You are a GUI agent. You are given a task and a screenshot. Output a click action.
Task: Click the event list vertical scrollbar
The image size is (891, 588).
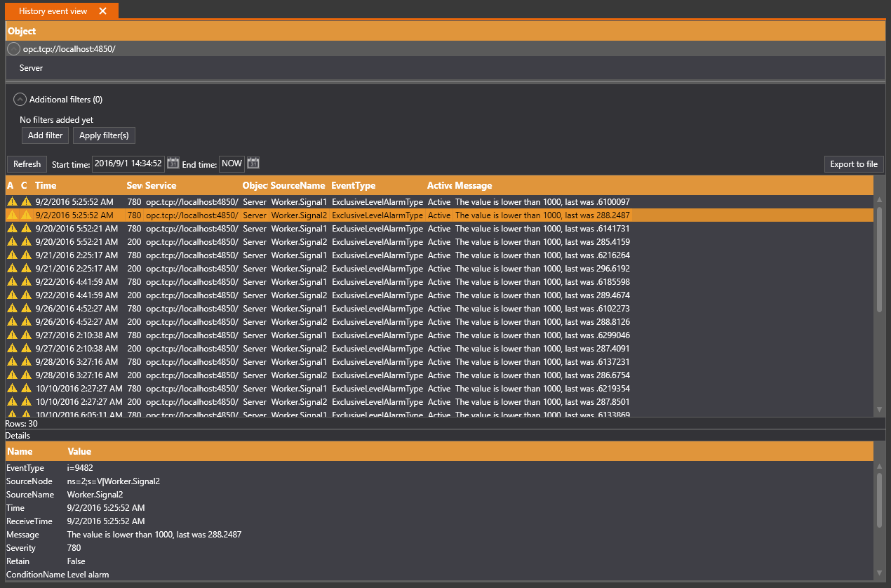pos(879,260)
